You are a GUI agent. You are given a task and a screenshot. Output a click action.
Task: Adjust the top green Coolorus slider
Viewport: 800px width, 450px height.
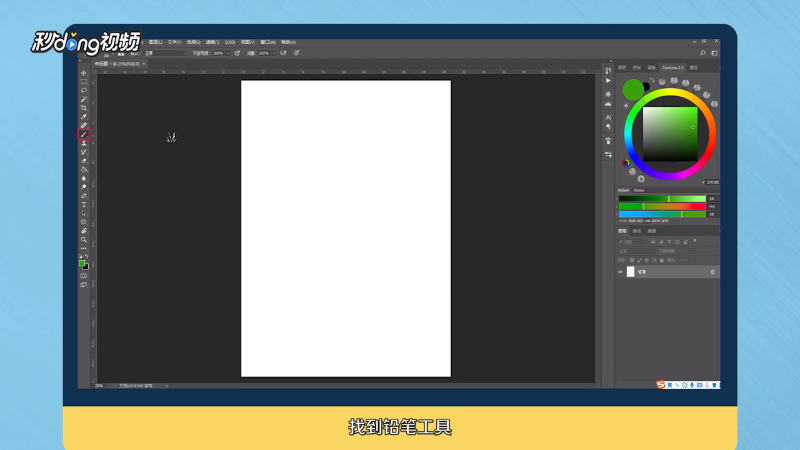pos(662,198)
